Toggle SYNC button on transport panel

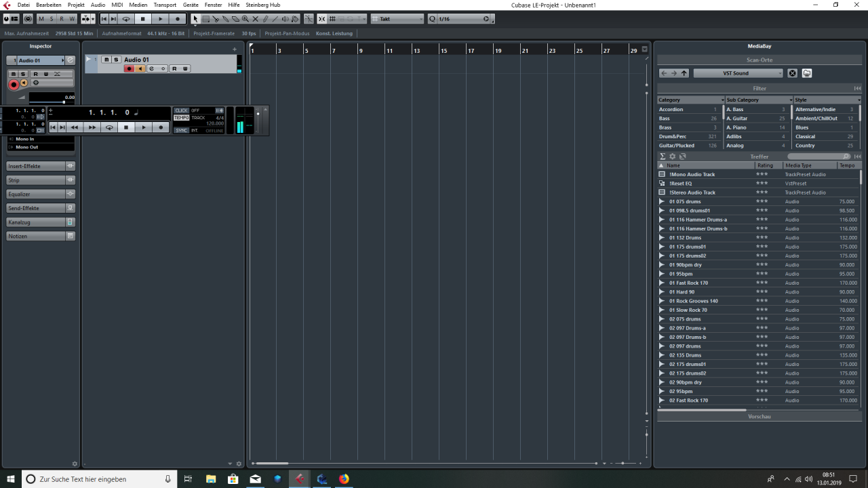181,130
